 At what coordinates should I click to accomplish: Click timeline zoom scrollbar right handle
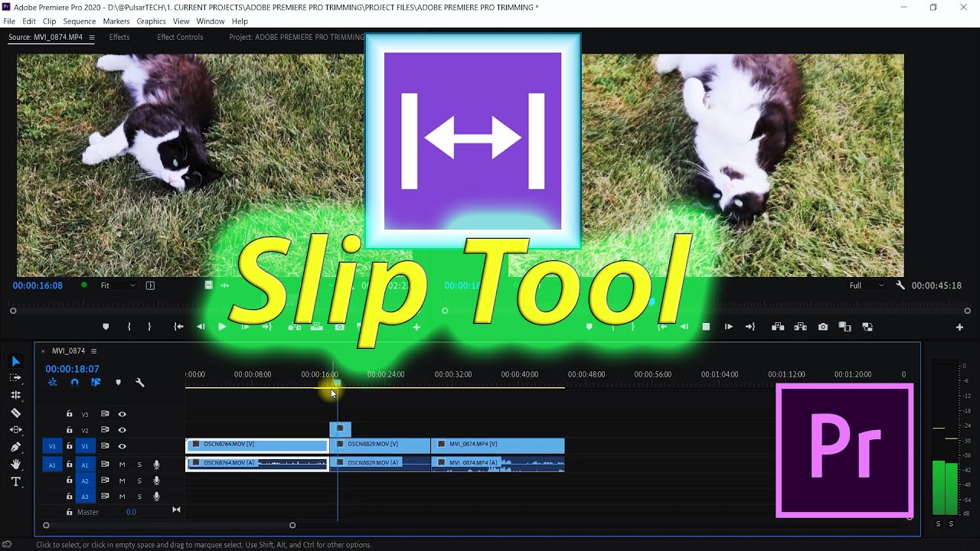coord(292,525)
